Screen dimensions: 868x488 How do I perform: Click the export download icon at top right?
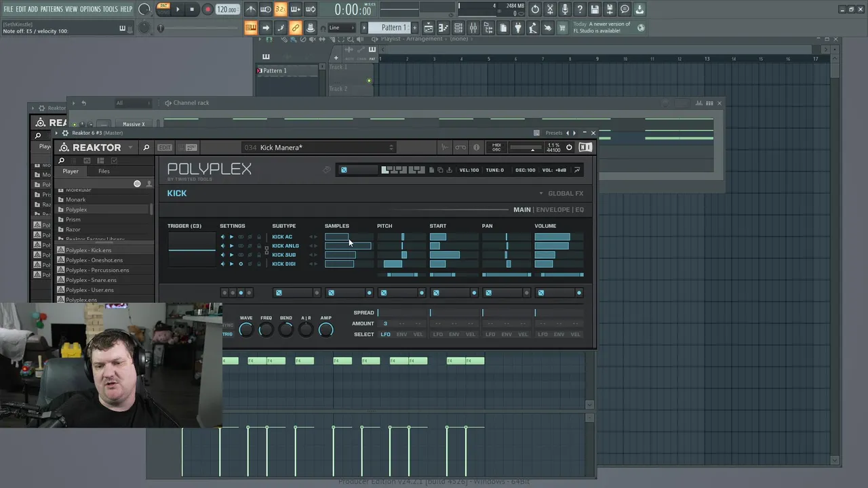(639, 9)
